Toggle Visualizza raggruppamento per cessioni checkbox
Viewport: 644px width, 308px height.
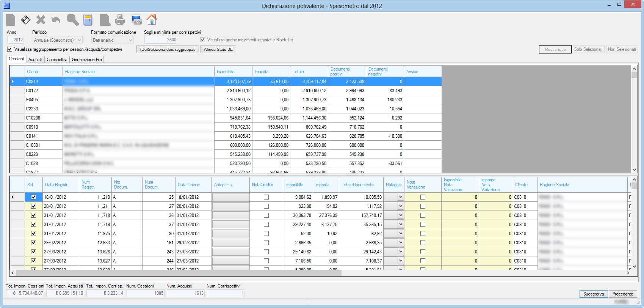point(10,49)
